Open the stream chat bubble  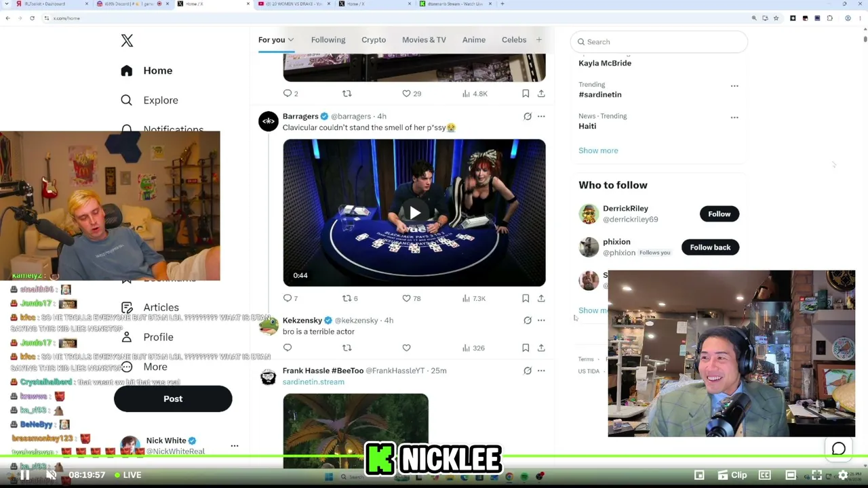click(839, 449)
